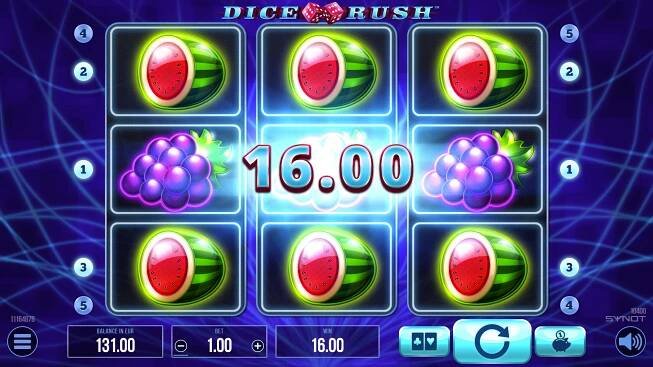
Task: Click the top-left watermelon symbol
Action: click(x=175, y=71)
